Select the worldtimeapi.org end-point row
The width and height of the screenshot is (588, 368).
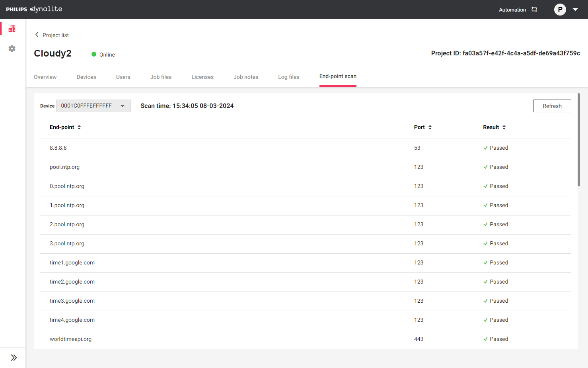pyautogui.click(x=70, y=339)
